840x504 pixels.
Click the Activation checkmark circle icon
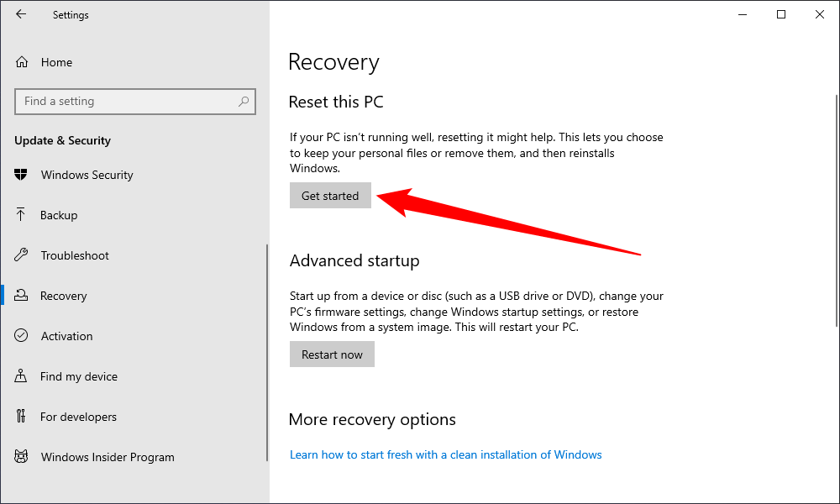pos(22,336)
